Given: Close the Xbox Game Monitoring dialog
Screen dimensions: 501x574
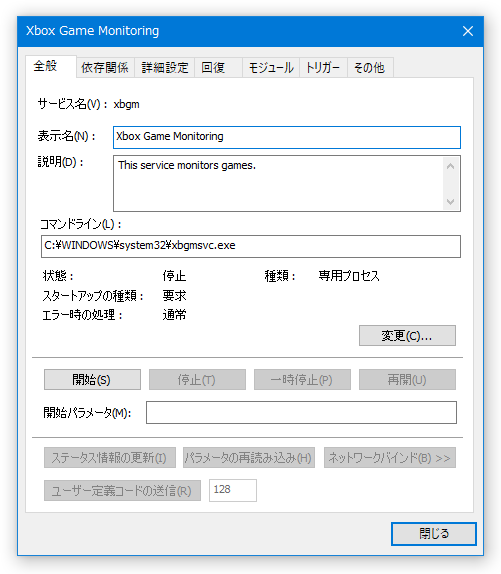Looking at the screenshot, I should pos(468,31).
